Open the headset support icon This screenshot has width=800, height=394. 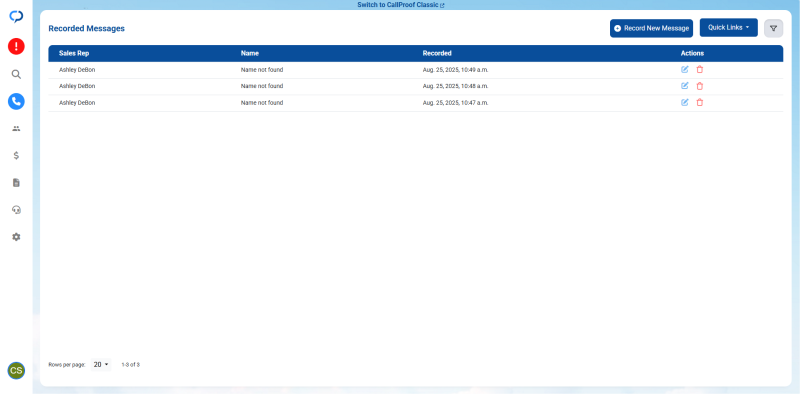[16, 210]
